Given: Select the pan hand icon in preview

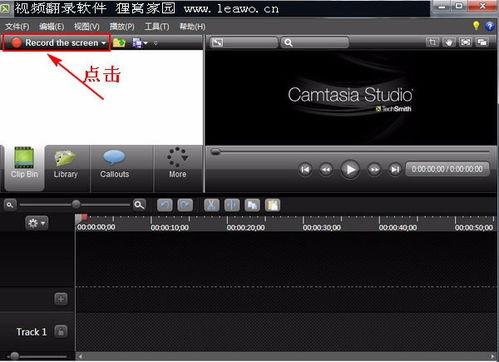Looking at the screenshot, I should click(449, 42).
